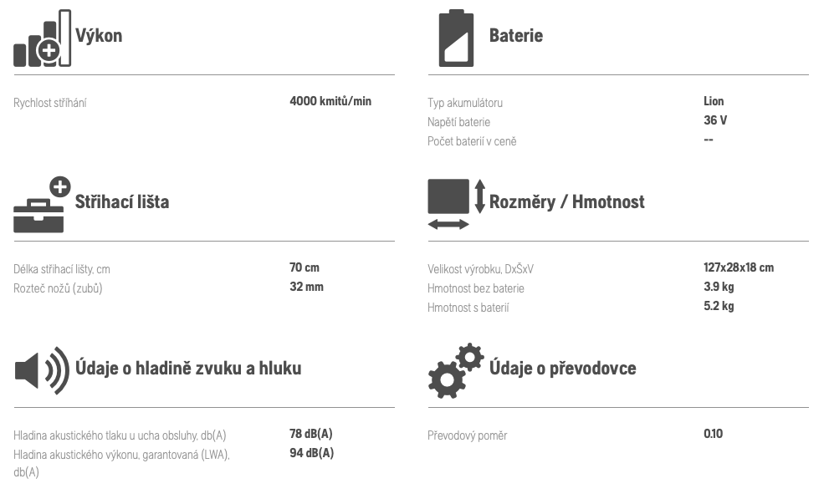Click the 4000 kmitů/min value

click(330, 101)
